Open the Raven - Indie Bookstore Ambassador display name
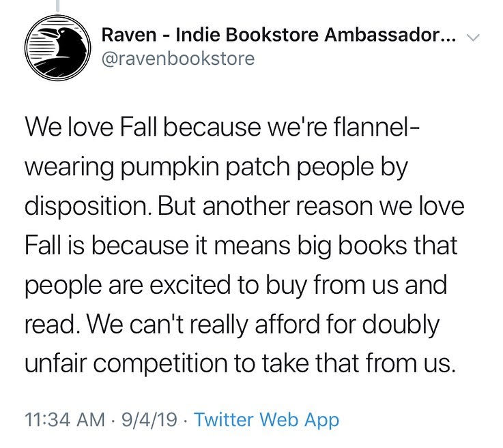Screen dimensions: 503x448 tap(278, 35)
